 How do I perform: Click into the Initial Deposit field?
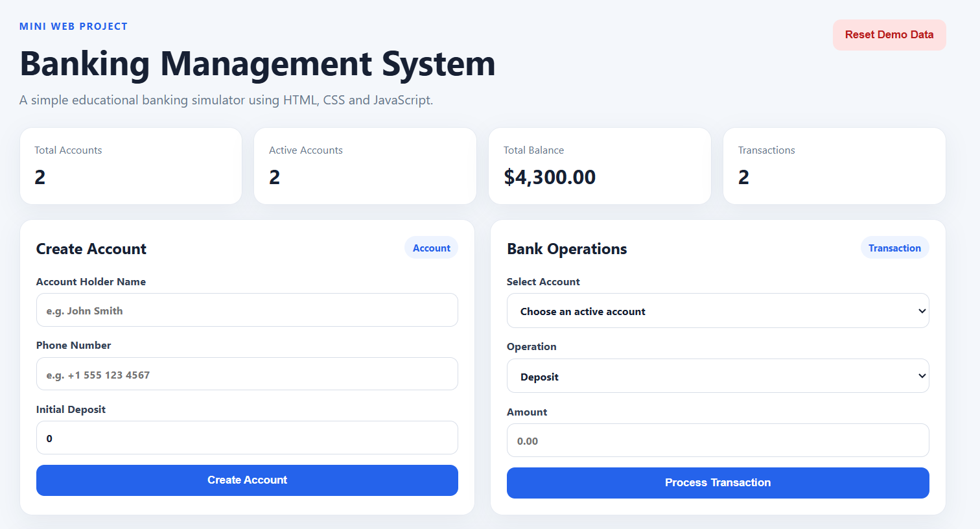247,438
